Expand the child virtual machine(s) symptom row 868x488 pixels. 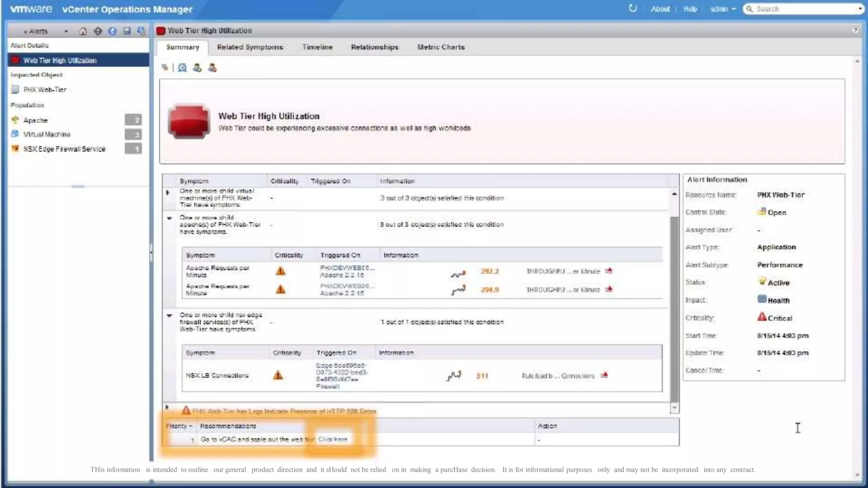coord(168,193)
